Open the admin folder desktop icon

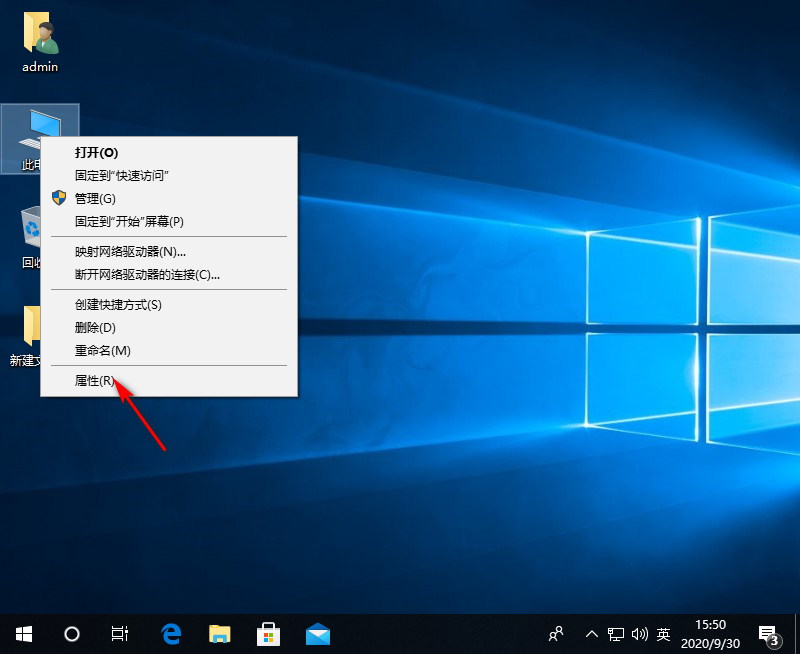tap(40, 40)
